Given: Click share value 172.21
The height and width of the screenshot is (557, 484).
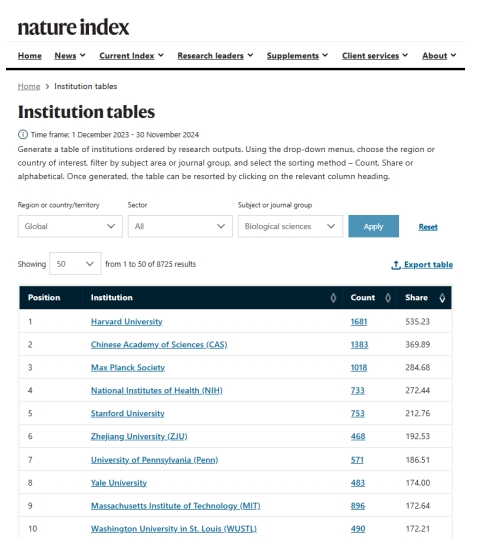Looking at the screenshot, I should point(418,529).
